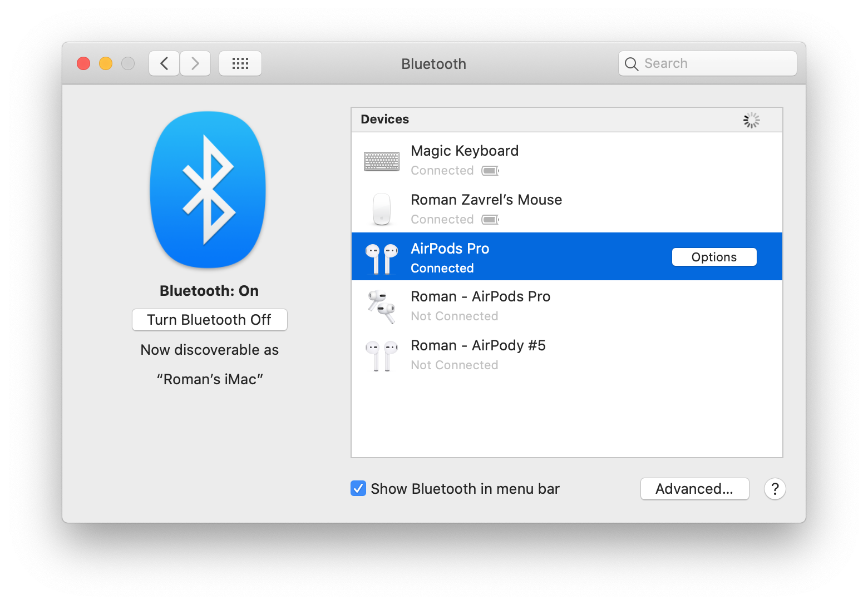Screen dimensions: 868x605
Task: Uncheck Show Bluetooth in menu bar
Action: tap(358, 488)
